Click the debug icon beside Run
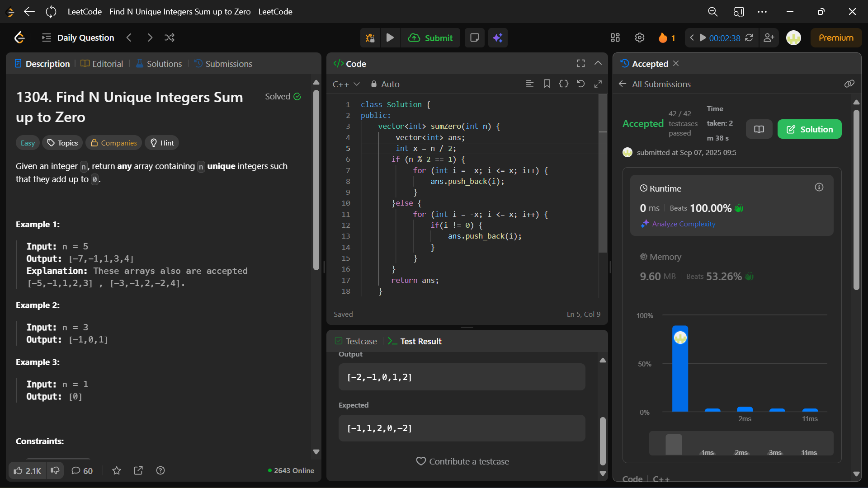The image size is (868, 488). point(370,38)
